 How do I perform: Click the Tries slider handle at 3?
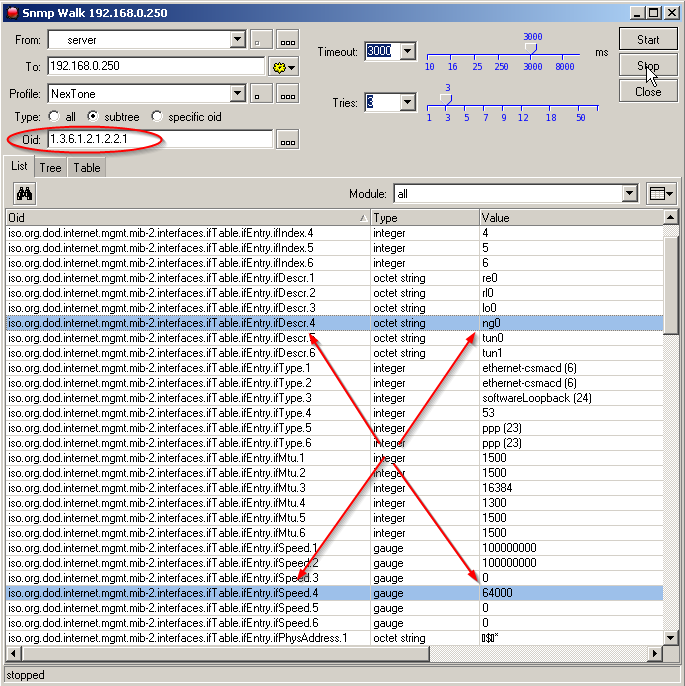[446, 99]
